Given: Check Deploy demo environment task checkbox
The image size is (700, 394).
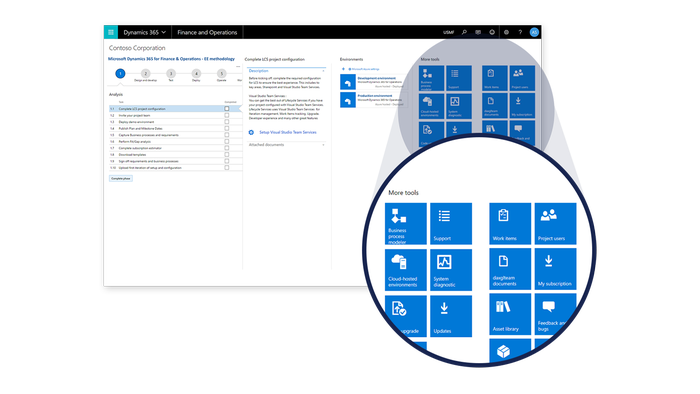Looking at the screenshot, I should [227, 122].
